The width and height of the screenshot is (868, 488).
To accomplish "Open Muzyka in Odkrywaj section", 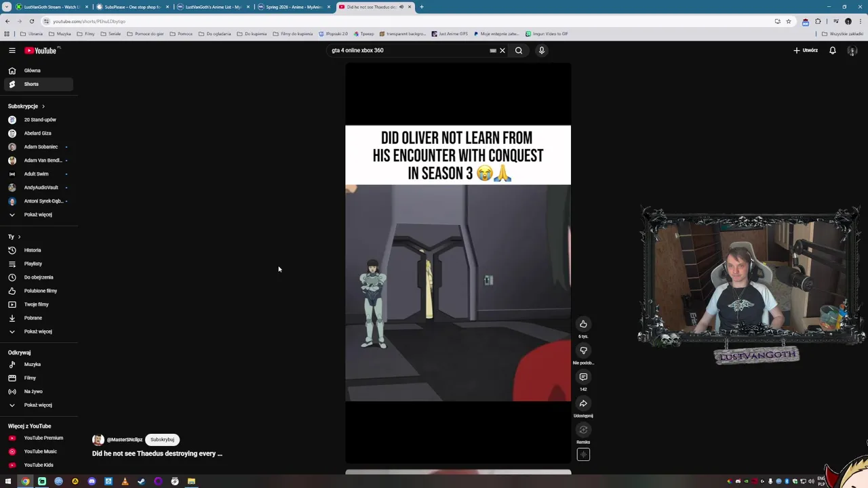I will 38,365.
